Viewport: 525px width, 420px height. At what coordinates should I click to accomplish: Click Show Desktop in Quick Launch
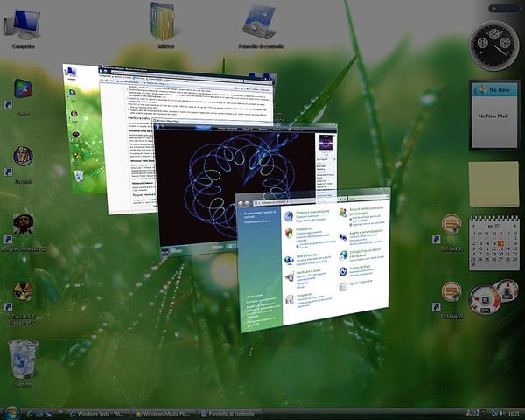click(x=39, y=414)
